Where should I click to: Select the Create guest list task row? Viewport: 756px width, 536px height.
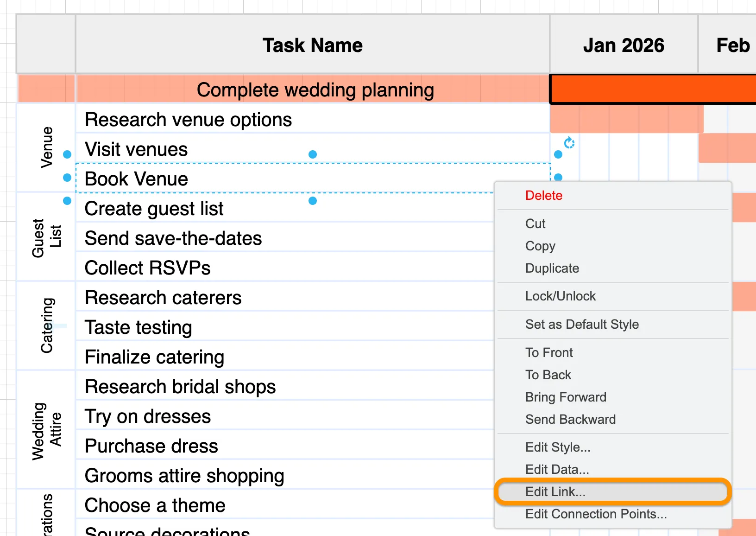154,209
